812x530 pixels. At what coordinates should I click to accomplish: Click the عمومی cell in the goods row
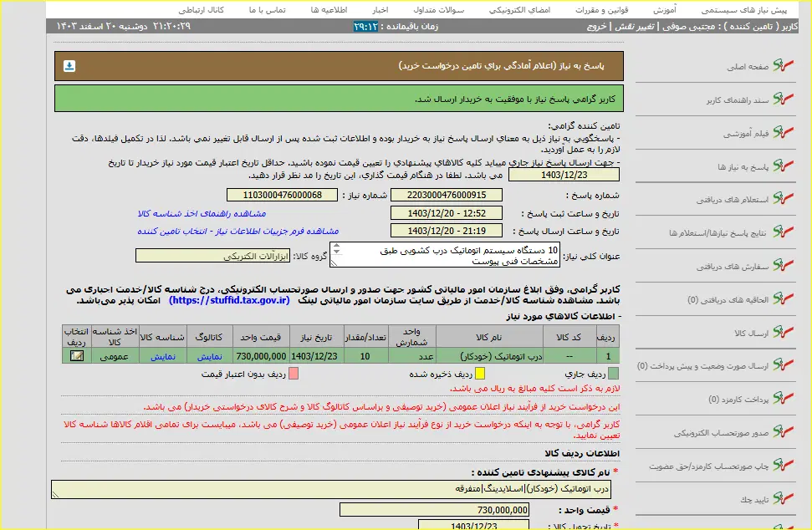pos(115,356)
